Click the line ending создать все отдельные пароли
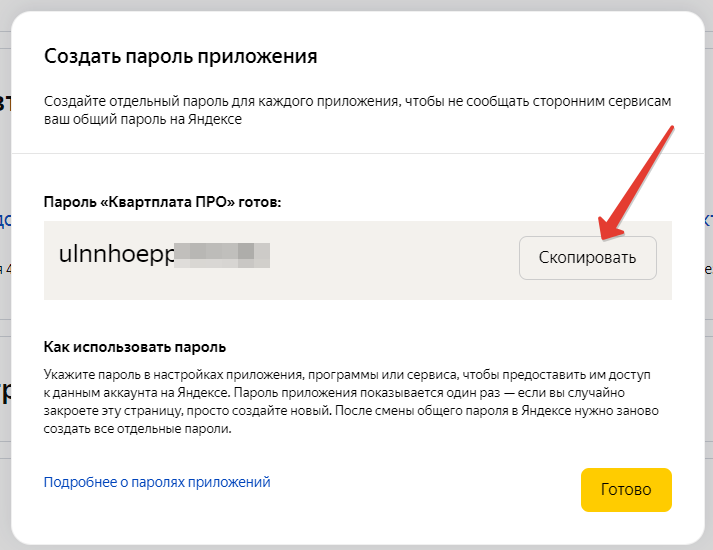713x550 pixels. (137, 429)
